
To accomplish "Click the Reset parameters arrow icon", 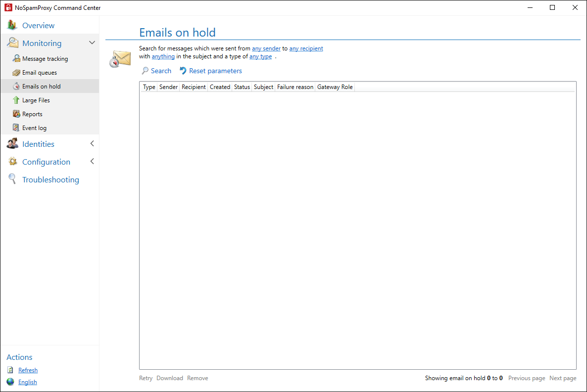I will 183,71.
